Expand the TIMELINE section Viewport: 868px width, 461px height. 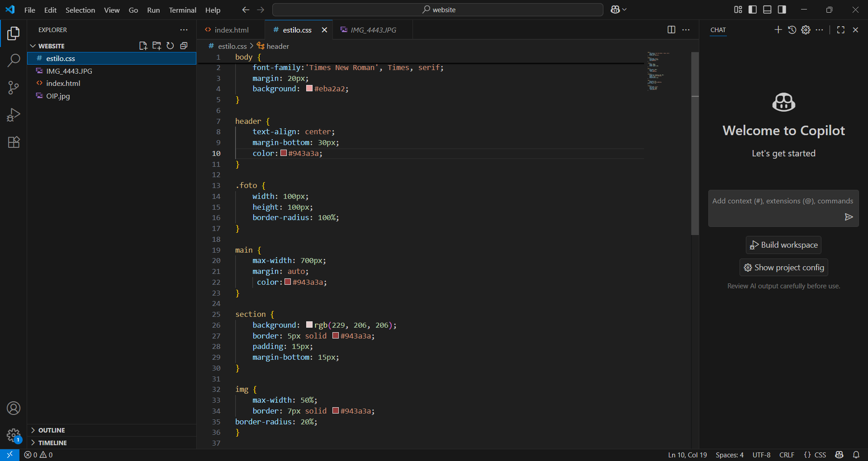pos(52,443)
